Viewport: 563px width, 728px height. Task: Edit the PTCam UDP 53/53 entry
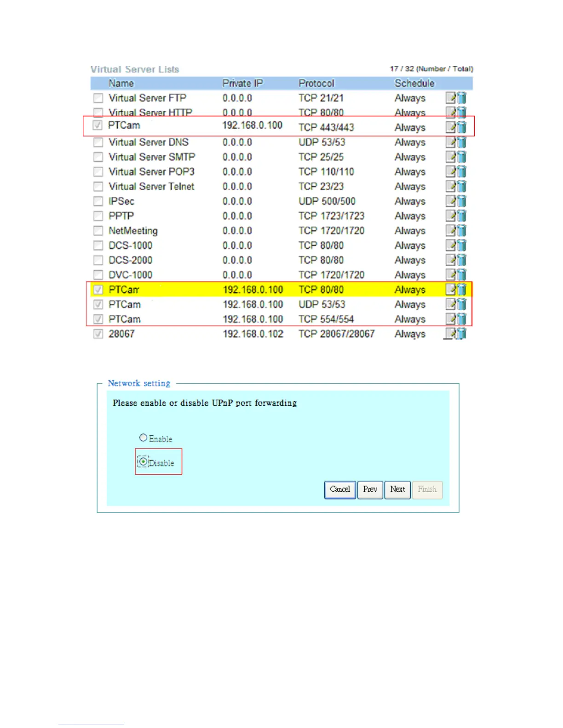click(451, 304)
